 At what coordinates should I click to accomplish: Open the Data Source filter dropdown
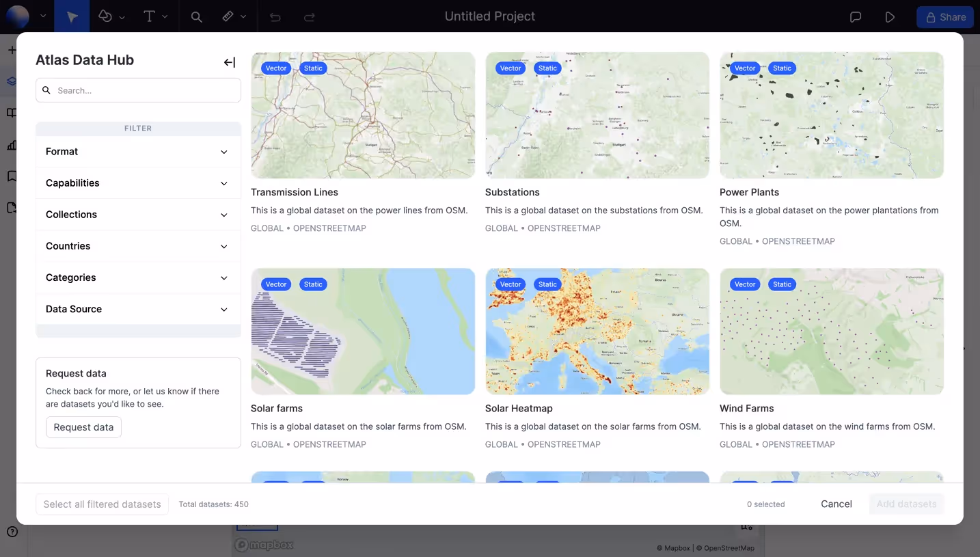click(137, 309)
